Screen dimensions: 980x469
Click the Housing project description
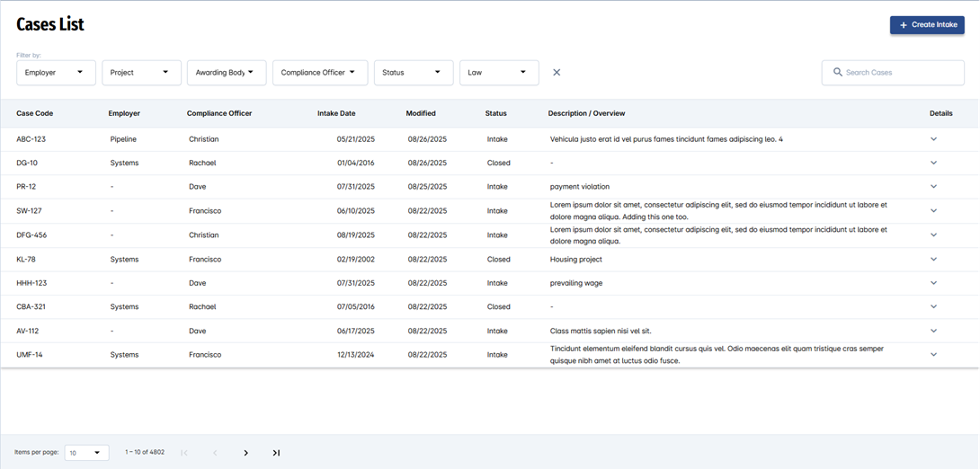coord(576,259)
